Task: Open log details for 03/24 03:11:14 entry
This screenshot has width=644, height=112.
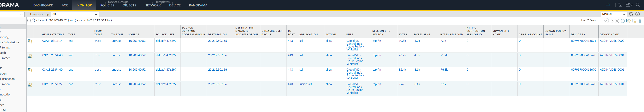Action: pyautogui.click(x=30, y=41)
